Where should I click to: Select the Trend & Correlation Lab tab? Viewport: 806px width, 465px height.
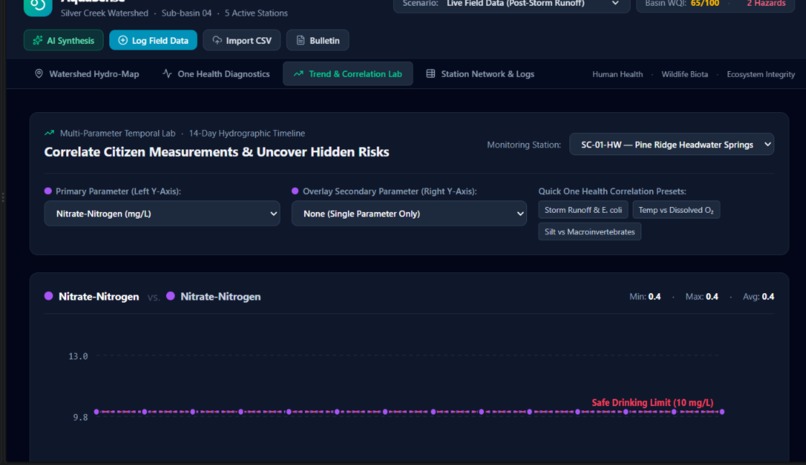(x=348, y=74)
